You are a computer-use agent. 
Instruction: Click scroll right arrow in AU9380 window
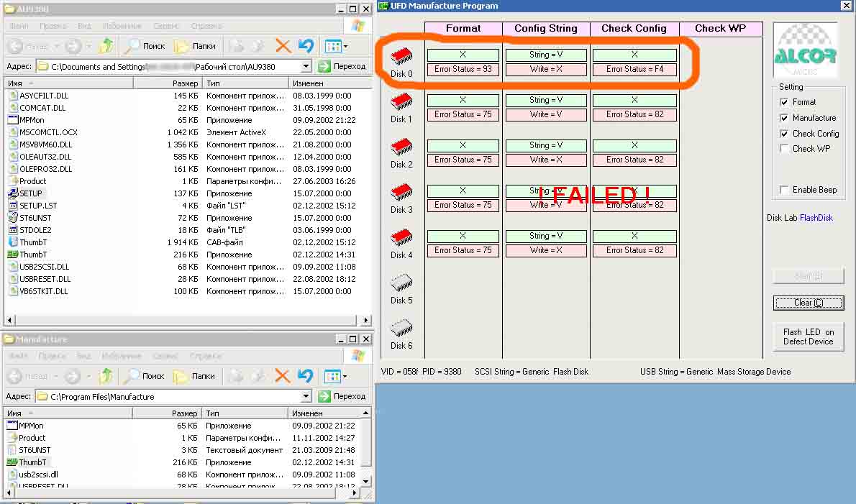(365, 320)
